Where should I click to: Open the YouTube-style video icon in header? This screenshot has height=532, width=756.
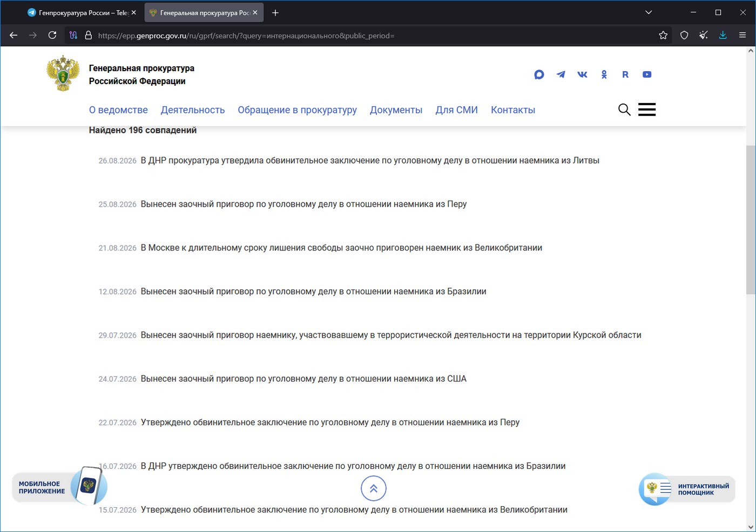pos(647,74)
